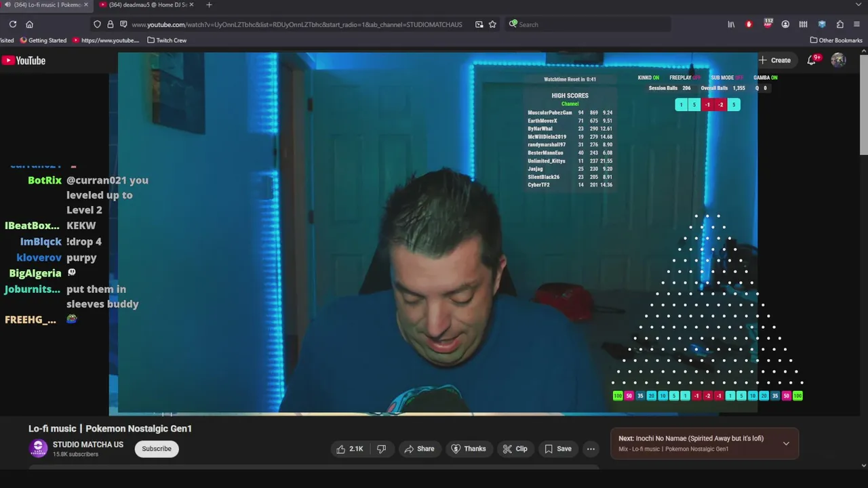The image size is (868, 488).
Task: Click the Subscribe button
Action: (157, 449)
